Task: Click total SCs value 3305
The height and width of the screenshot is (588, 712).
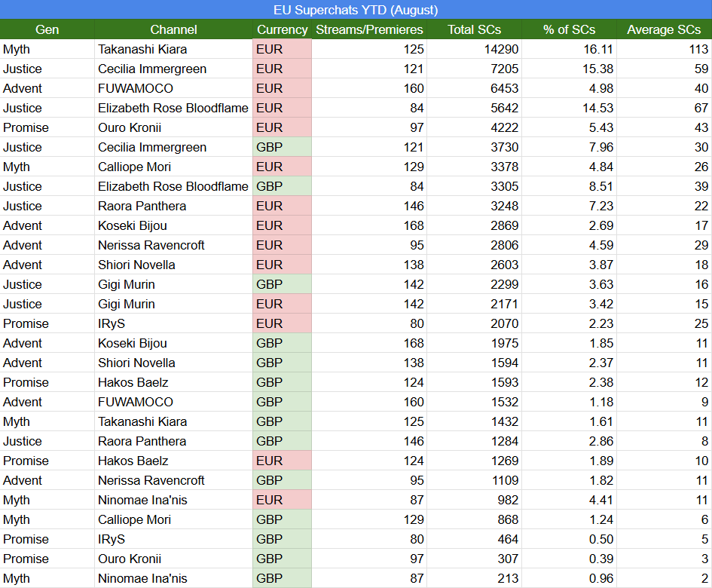Action: [504, 186]
